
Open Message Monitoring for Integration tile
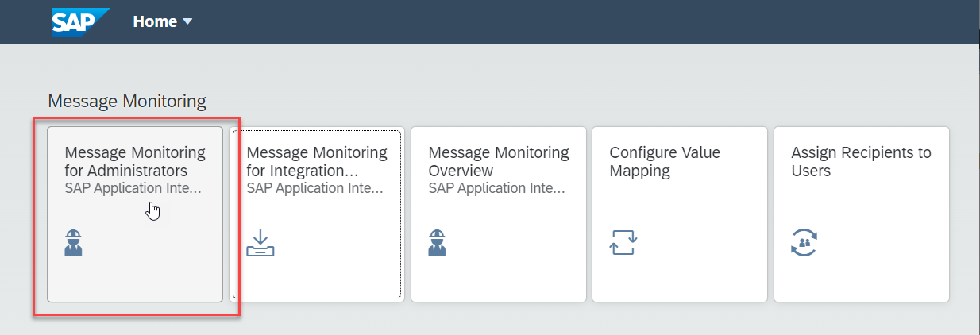[316, 214]
